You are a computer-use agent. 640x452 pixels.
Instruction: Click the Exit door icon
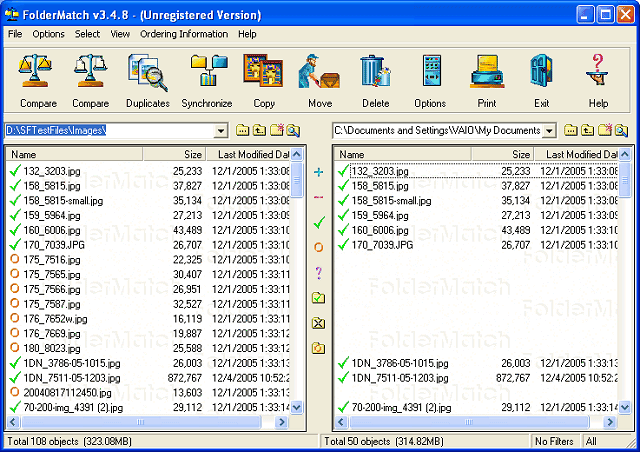[x=542, y=81]
